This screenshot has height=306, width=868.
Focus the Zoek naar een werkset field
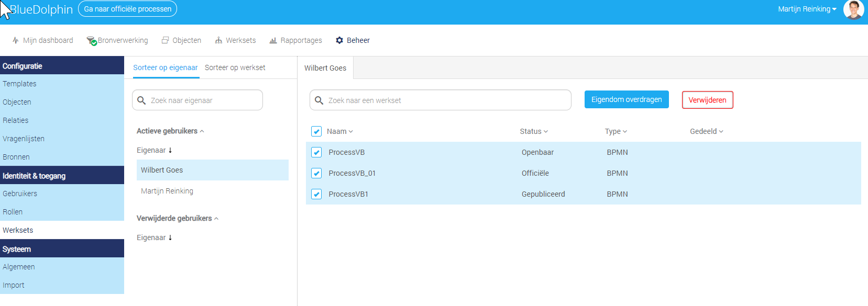441,100
